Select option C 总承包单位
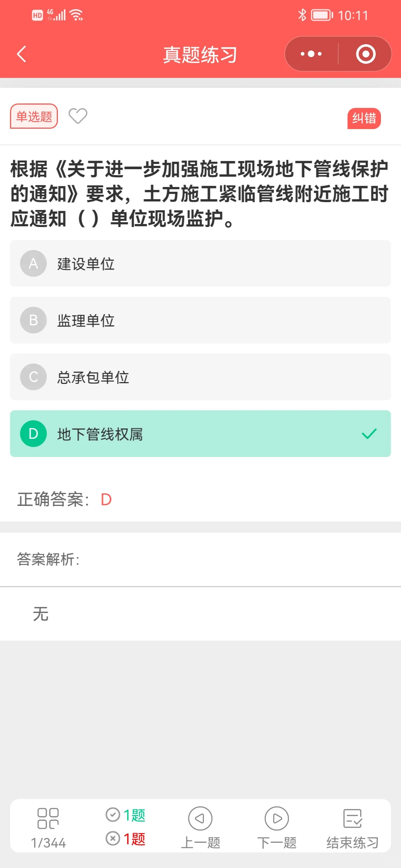Screen dimensions: 401x868 (x=200, y=377)
